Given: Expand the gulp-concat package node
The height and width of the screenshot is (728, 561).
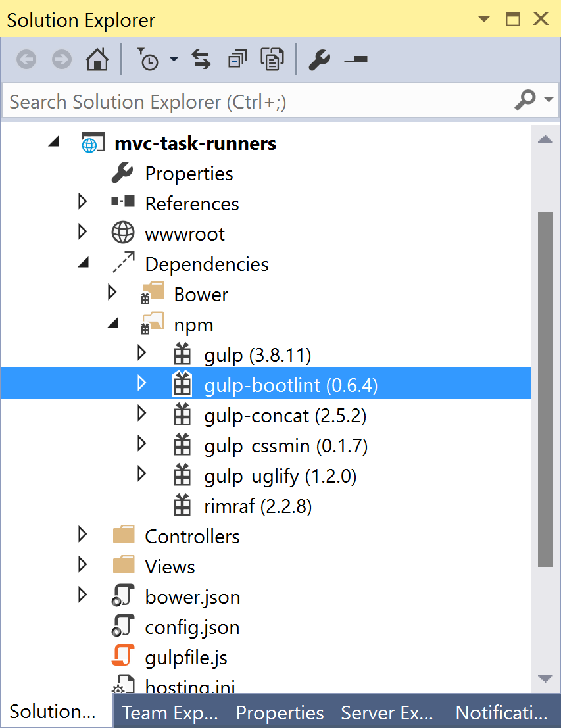Looking at the screenshot, I should pos(141,414).
